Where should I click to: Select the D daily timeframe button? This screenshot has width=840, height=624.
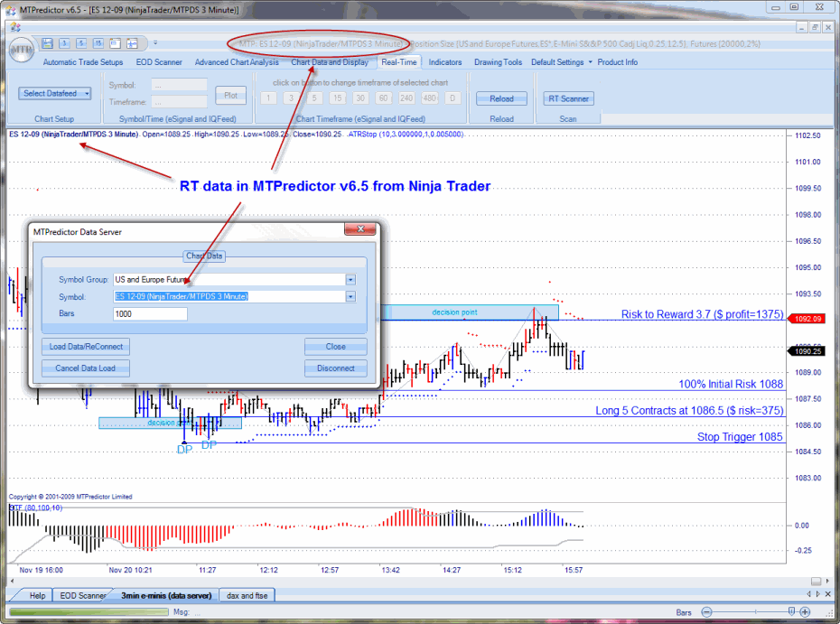[x=453, y=98]
